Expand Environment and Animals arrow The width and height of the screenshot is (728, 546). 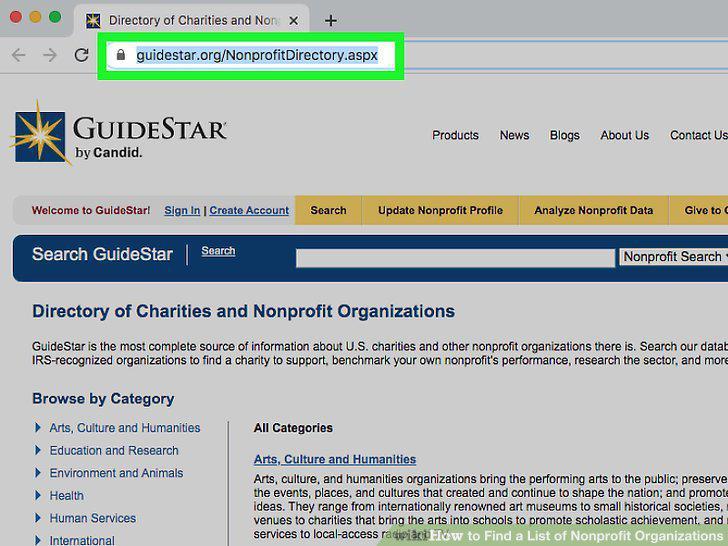click(38, 473)
